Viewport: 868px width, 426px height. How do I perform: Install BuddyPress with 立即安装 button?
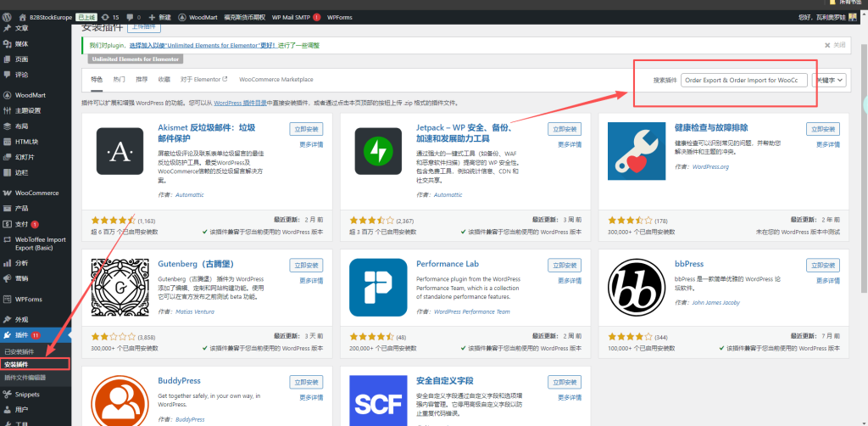coord(306,382)
